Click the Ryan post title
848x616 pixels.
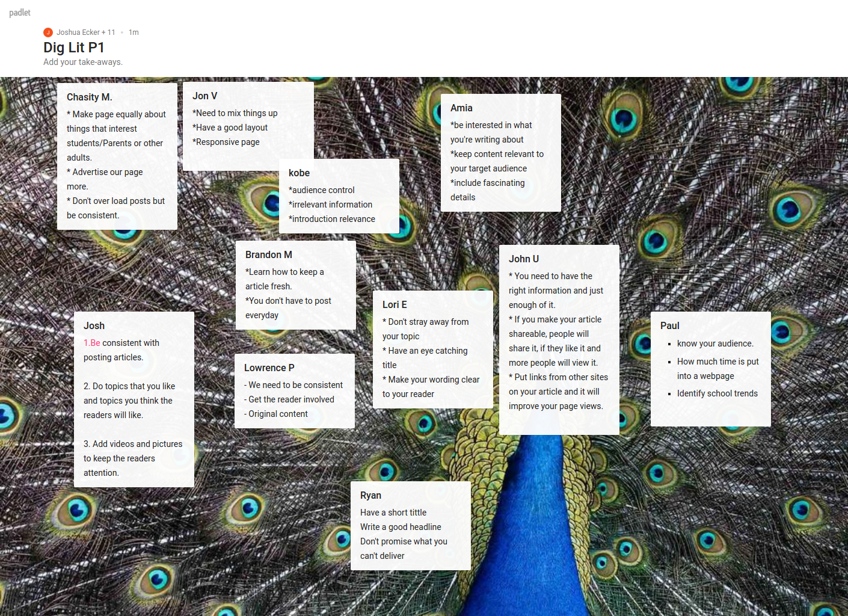(370, 496)
